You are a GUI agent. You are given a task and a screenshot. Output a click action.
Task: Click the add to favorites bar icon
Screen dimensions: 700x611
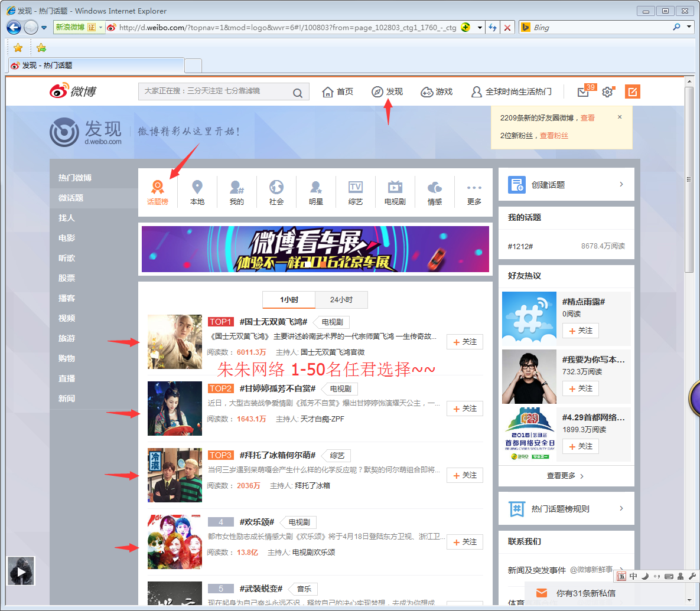(41, 48)
